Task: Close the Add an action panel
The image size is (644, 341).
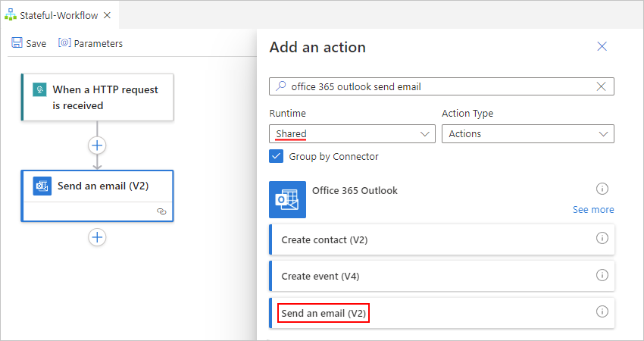Action: (602, 47)
